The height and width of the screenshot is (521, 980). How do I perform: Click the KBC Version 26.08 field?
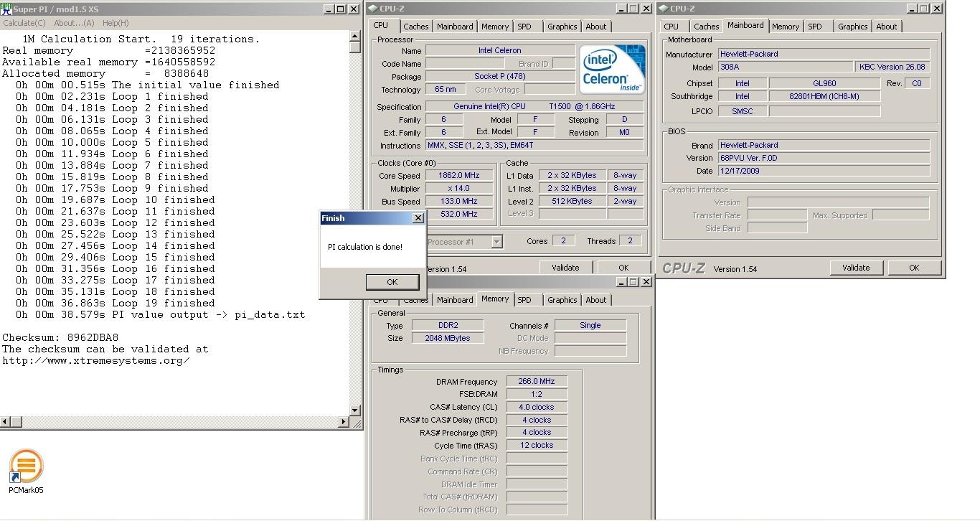[893, 67]
